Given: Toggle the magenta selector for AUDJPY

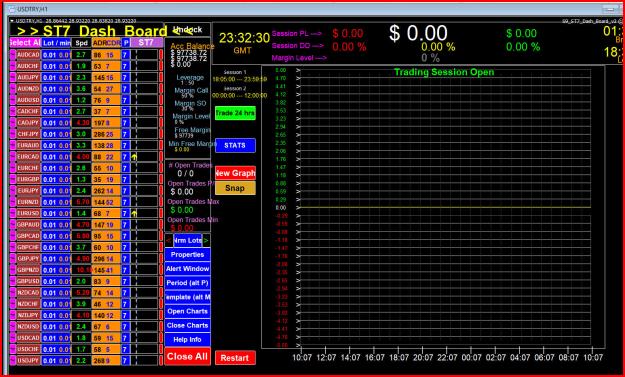Looking at the screenshot, I should [x=12, y=77].
